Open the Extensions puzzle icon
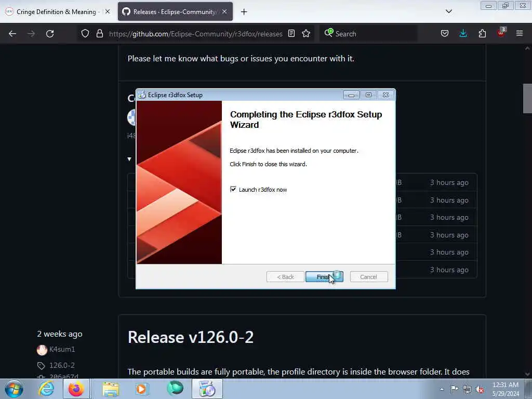 pos(482,34)
